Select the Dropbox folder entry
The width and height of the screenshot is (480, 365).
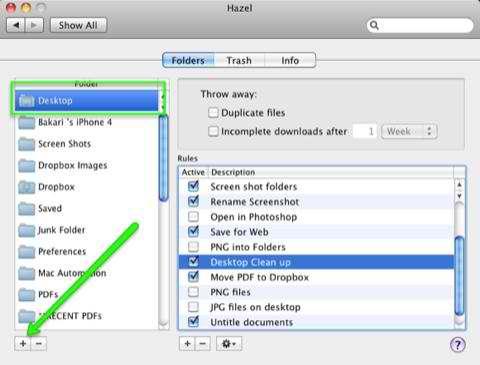pos(87,187)
